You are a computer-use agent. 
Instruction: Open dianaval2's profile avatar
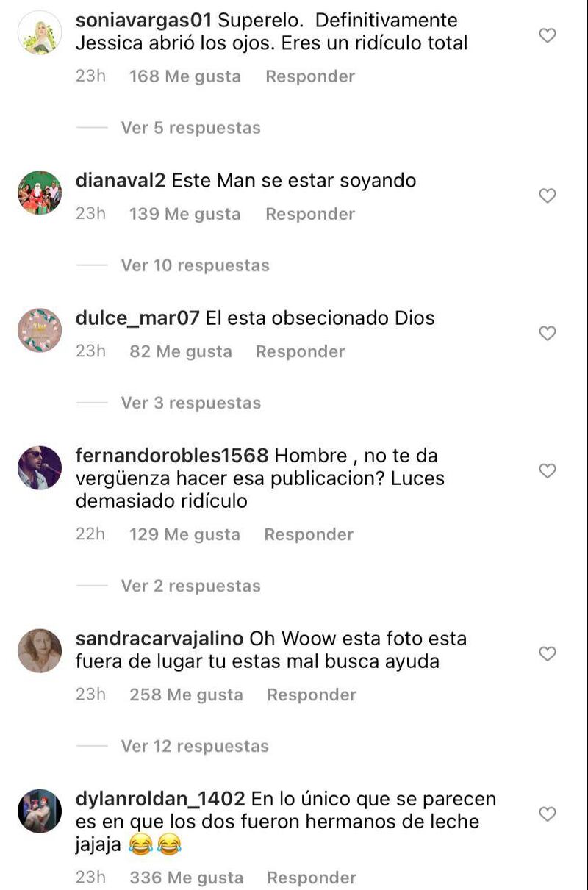40,193
